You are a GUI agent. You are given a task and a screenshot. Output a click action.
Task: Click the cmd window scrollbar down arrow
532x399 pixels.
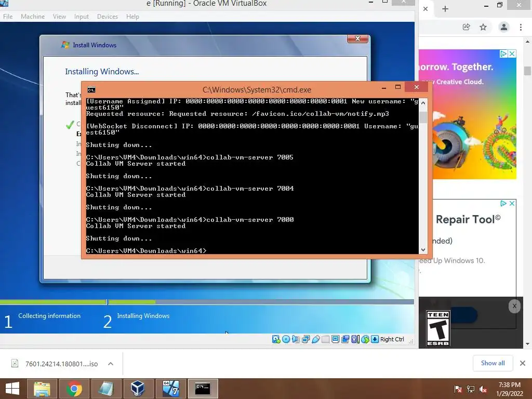(x=423, y=250)
